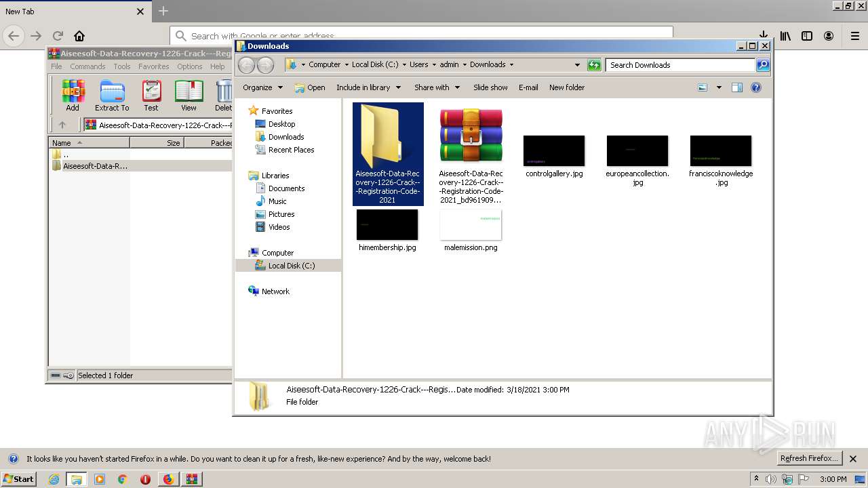Click the search magnifier in Downloads window
The height and width of the screenshot is (488, 868).
tap(763, 65)
